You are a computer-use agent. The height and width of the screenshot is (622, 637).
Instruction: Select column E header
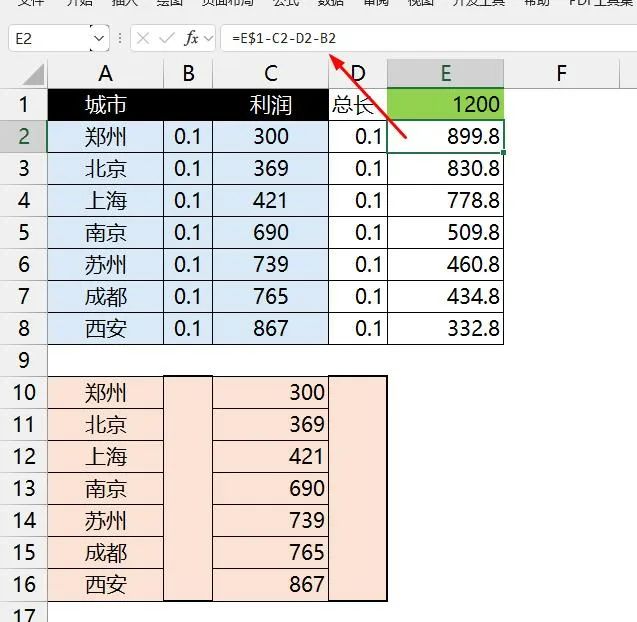[x=446, y=74]
